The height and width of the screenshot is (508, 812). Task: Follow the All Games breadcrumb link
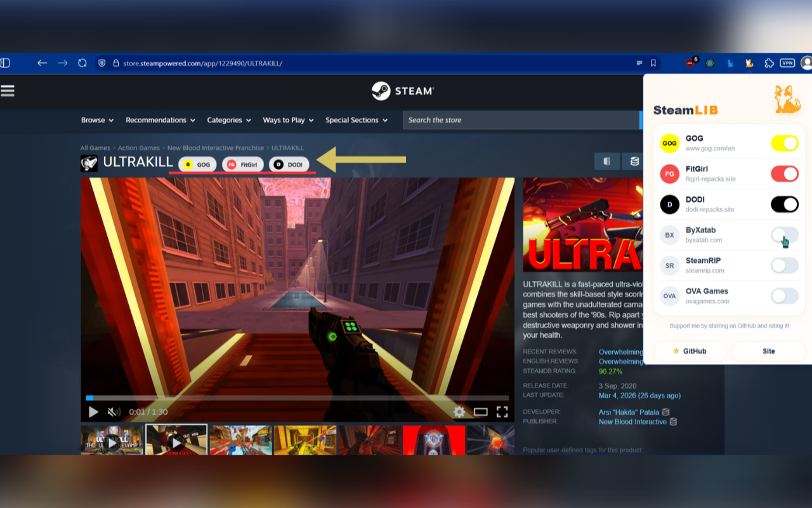[x=95, y=148]
